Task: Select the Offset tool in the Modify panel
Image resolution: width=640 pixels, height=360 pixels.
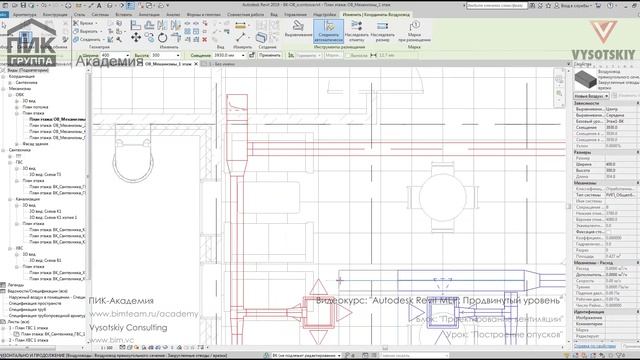Action: [149, 25]
